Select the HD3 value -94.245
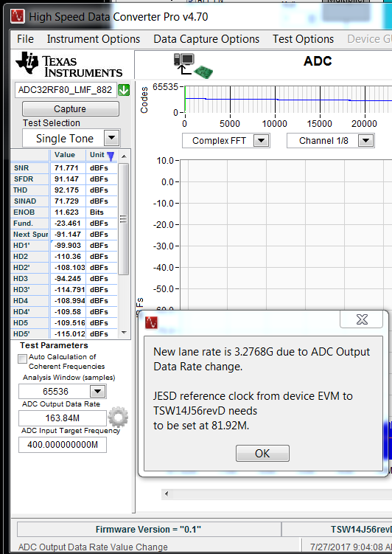The height and width of the screenshot is (554, 392). [x=68, y=278]
